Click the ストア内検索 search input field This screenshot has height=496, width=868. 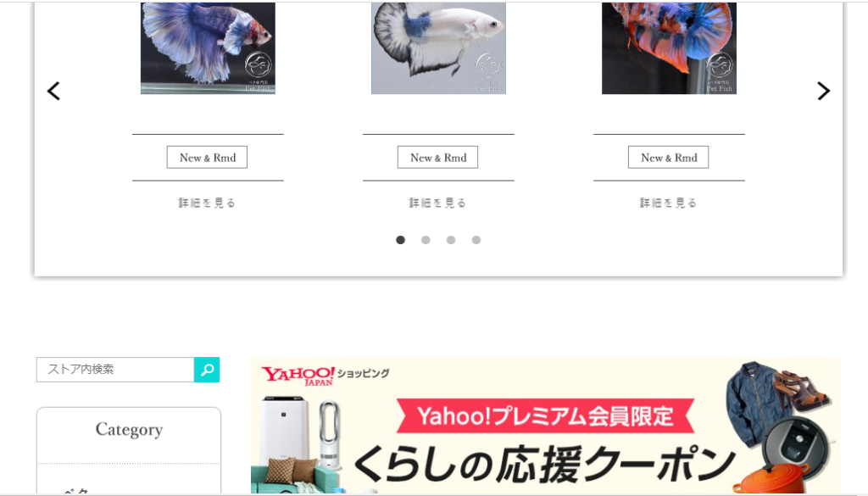115,370
